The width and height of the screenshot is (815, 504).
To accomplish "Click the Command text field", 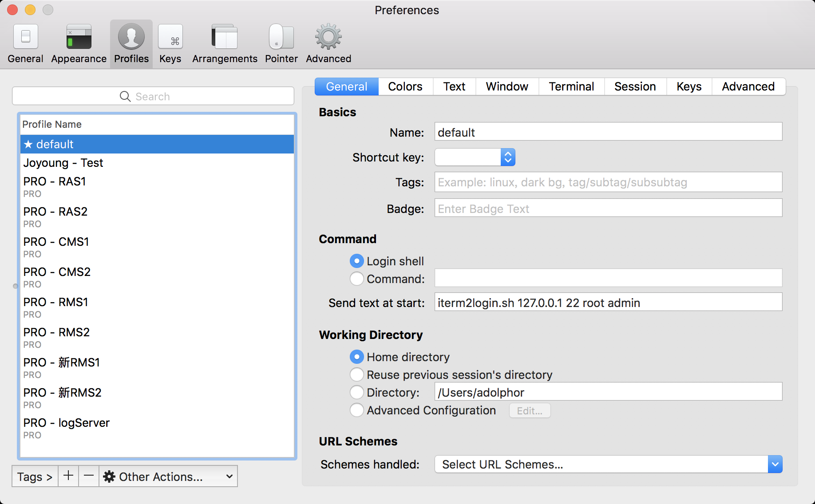I will tap(608, 278).
